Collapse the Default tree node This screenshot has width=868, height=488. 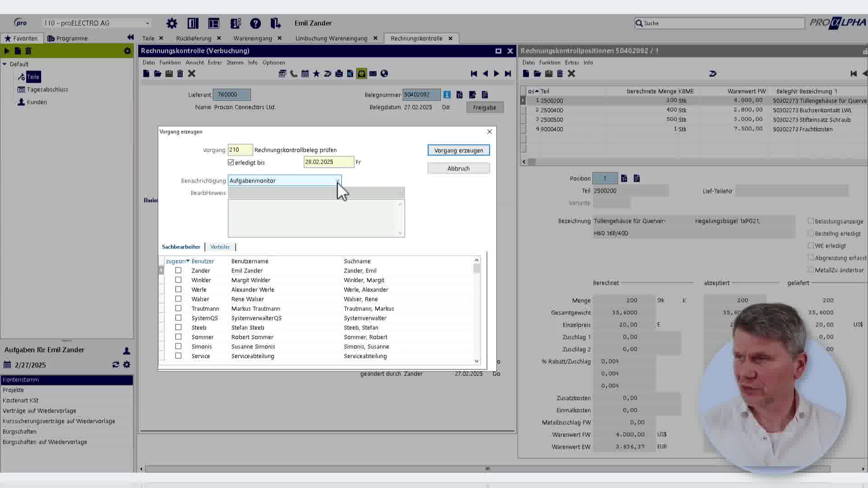point(5,64)
